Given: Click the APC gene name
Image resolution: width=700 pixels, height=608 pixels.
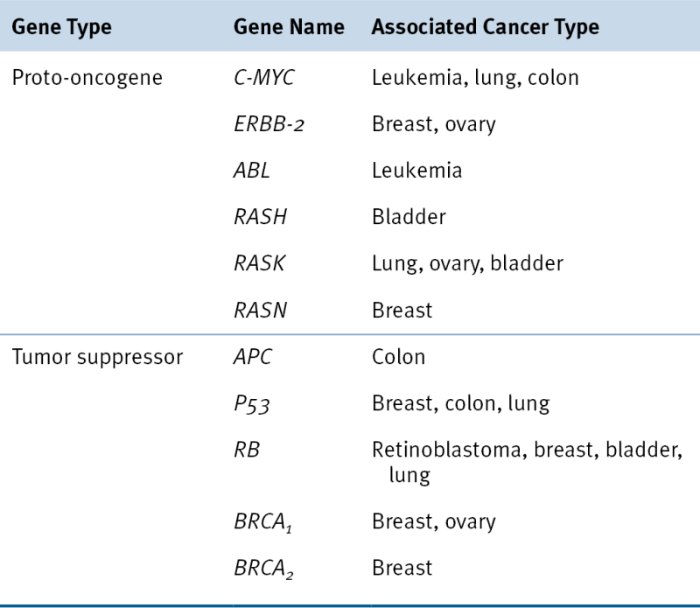Looking at the screenshot, I should [253, 357].
